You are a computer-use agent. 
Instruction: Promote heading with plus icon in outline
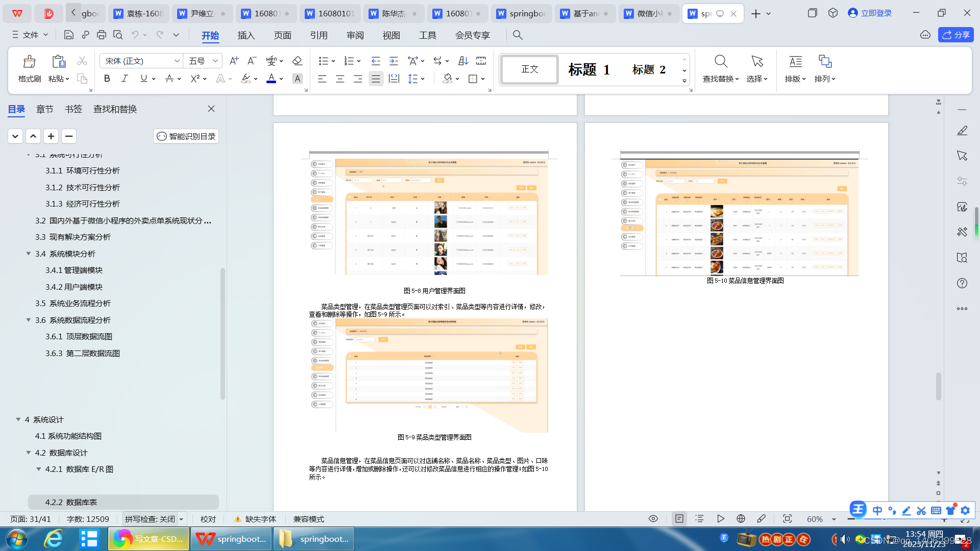51,136
